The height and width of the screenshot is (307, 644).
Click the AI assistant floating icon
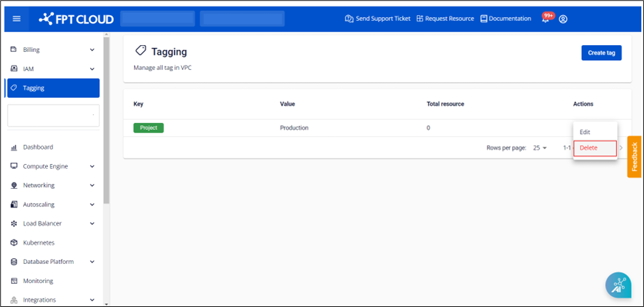(x=618, y=285)
